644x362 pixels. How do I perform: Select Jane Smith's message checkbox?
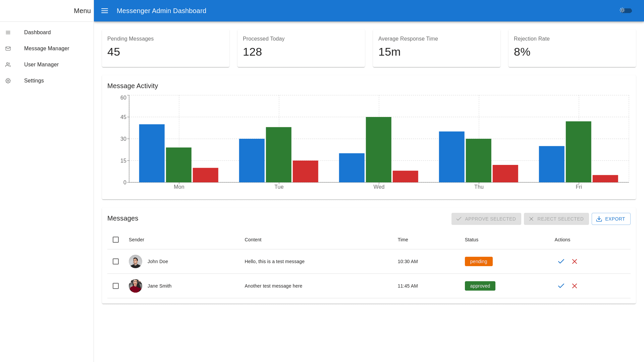point(116,286)
